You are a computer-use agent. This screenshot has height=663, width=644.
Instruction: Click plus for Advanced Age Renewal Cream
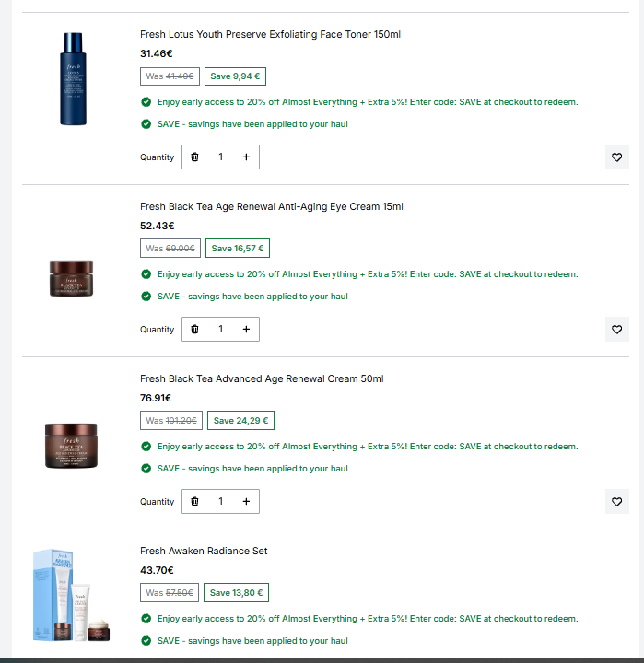tap(246, 501)
